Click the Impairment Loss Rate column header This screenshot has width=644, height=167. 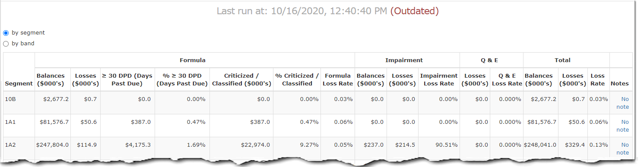(439, 79)
